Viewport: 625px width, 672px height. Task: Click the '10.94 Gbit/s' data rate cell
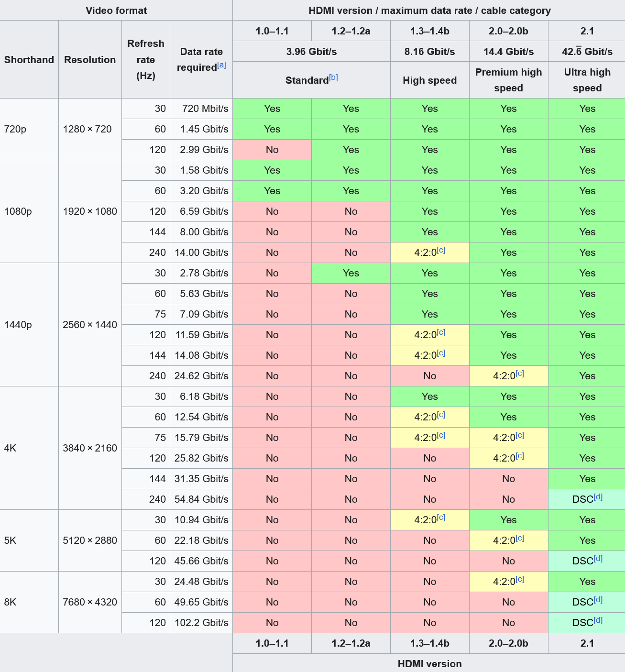201,520
